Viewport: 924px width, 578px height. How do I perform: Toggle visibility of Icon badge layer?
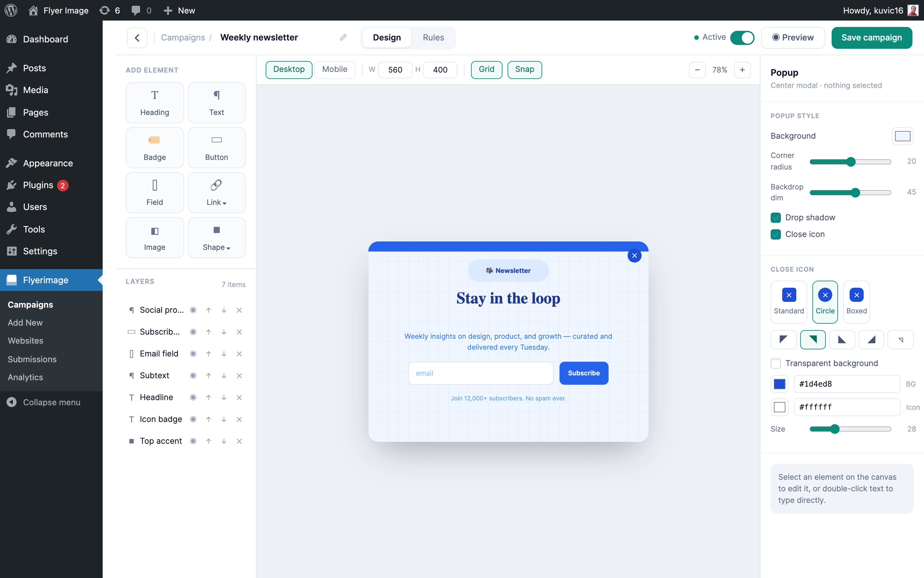(193, 419)
